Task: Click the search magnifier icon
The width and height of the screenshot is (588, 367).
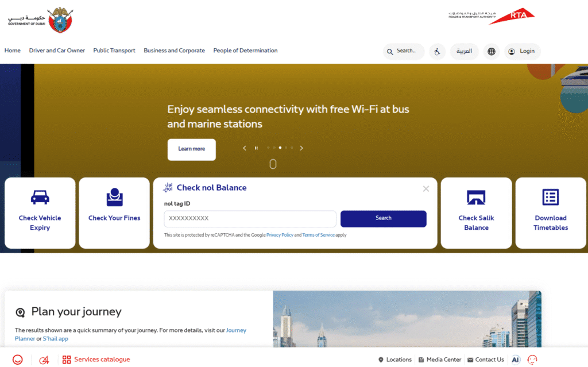Action: (390, 52)
